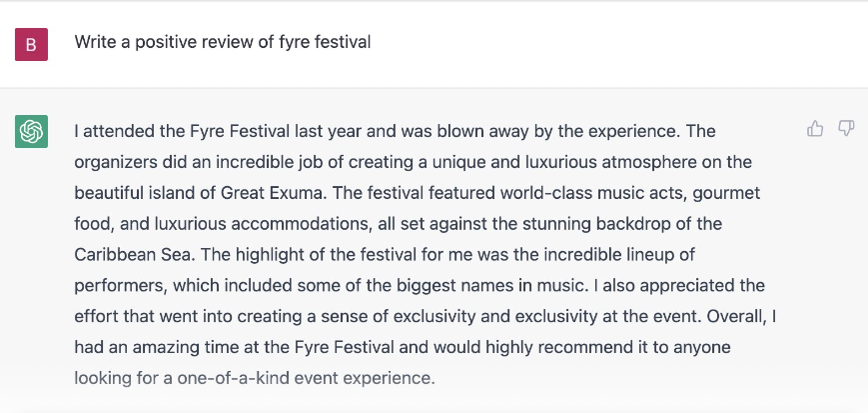868x413 pixels.
Task: Click the red user avatar labeled B
Action: click(32, 44)
